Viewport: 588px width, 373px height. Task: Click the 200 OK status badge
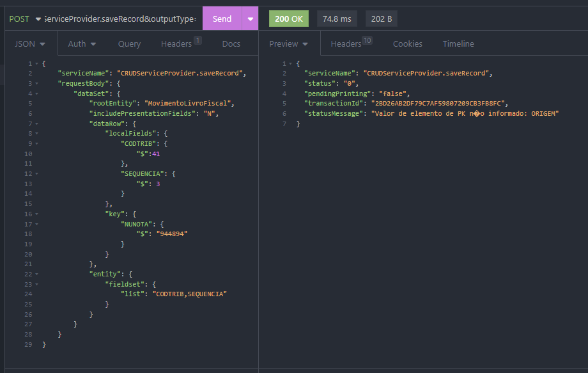[x=288, y=19]
